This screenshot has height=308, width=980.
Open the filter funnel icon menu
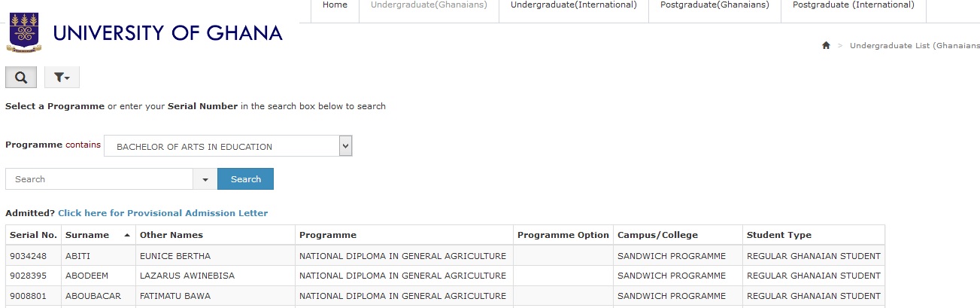62,78
